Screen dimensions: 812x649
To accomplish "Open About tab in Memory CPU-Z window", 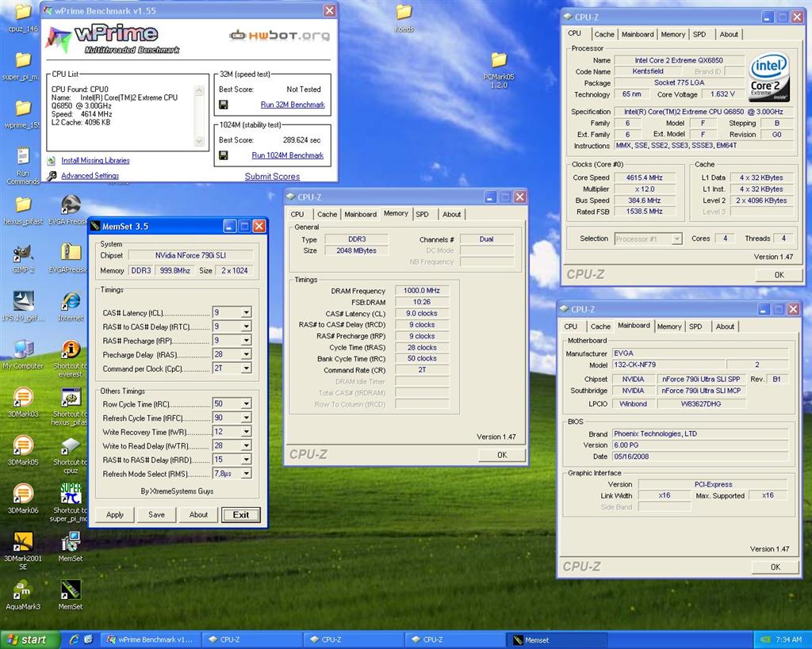I will click(451, 214).
